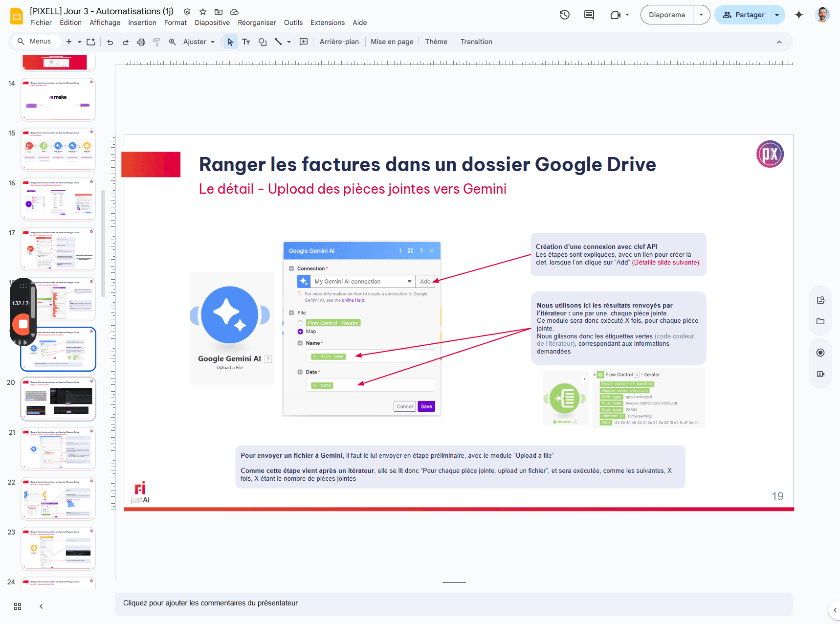Select the text box tool
The image size is (840, 624).
pos(246,42)
